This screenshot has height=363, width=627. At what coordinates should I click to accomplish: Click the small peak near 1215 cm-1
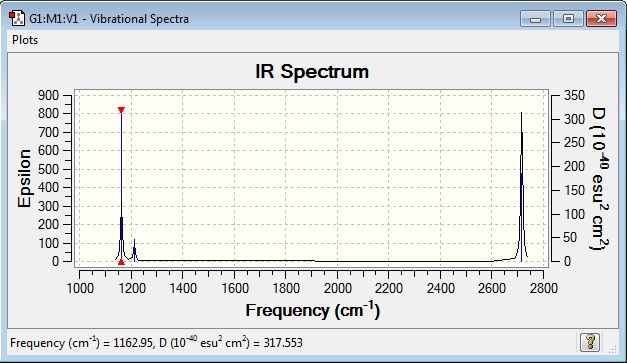pos(135,251)
